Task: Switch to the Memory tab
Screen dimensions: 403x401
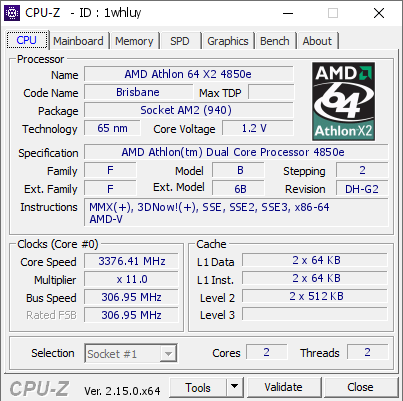Action: 134,41
